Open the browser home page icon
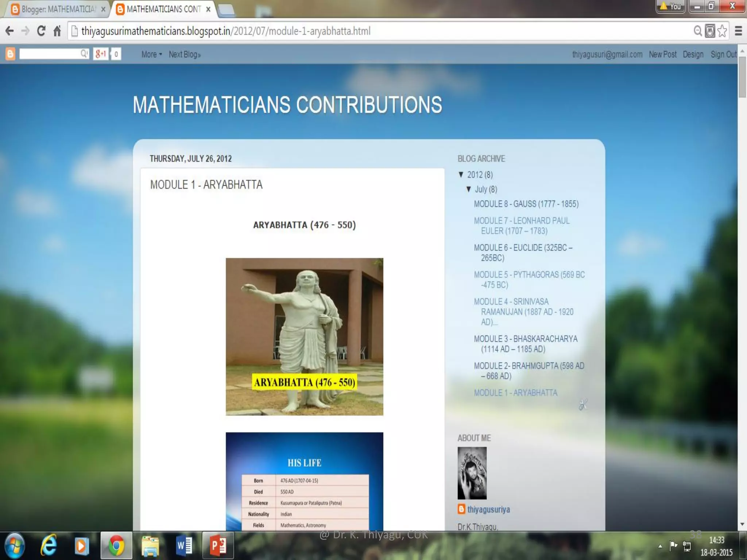 [57, 31]
